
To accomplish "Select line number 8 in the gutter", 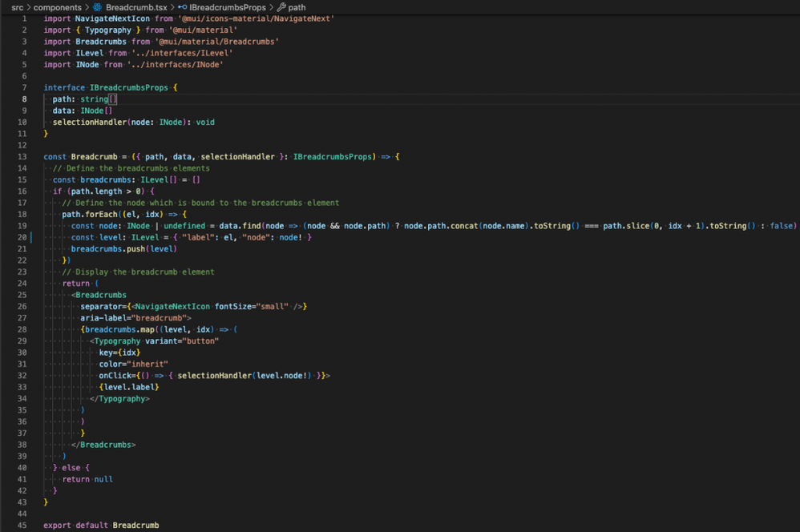I will point(24,99).
